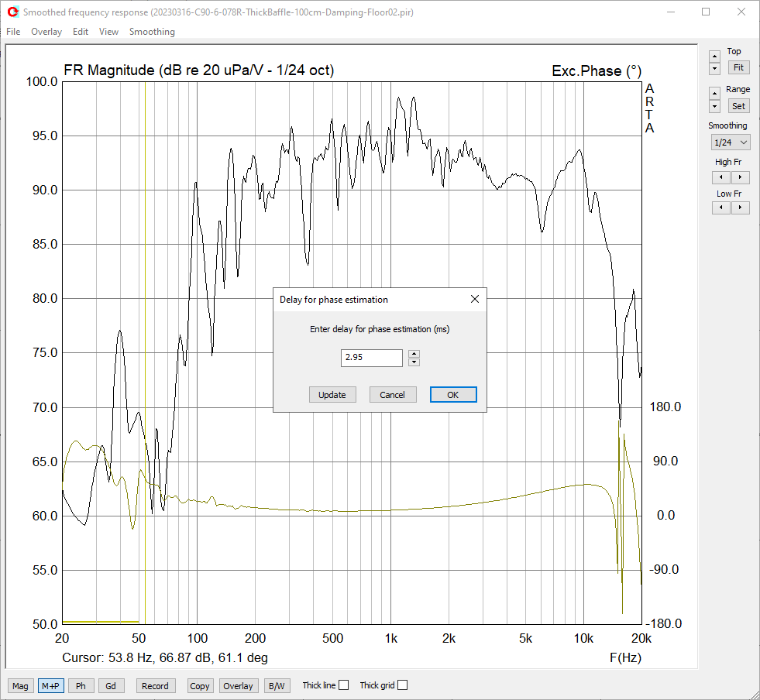Select the M+P view button
This screenshot has height=700, width=760.
pyautogui.click(x=50, y=686)
